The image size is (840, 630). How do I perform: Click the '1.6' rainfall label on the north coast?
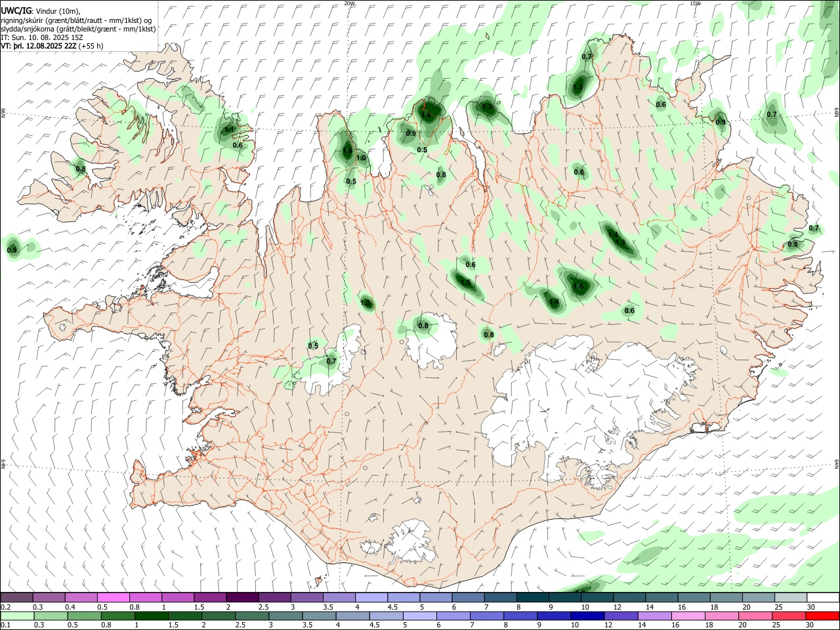pos(426,115)
